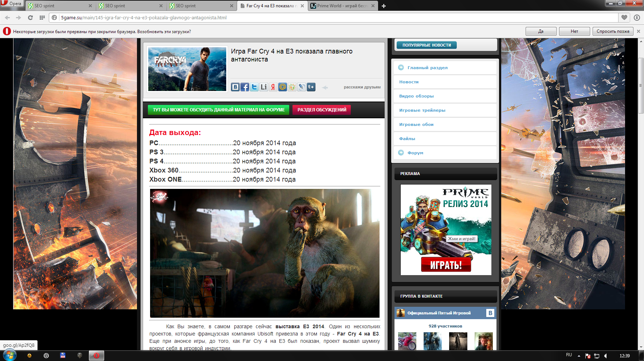Image resolution: width=644 pixels, height=361 pixels.
Task: Open 'РАЗДЕЛ ОБСУЖДЕНИЙ' red button
Action: tap(322, 110)
